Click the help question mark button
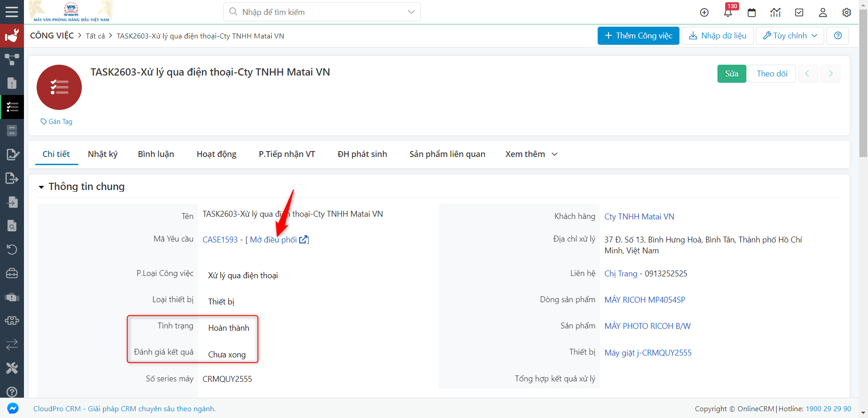868x418 pixels. (x=838, y=36)
